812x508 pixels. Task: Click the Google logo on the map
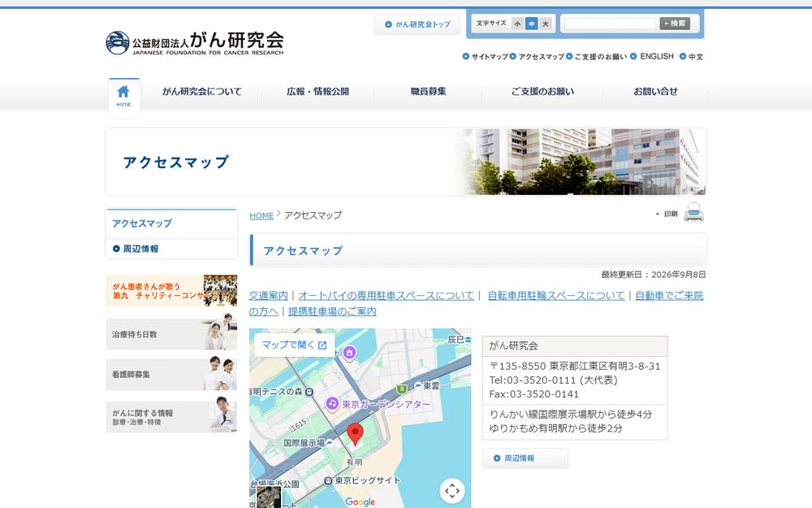[361, 501]
